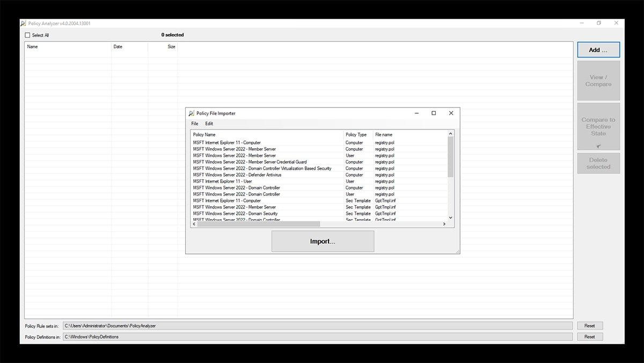Click Reset next to Policy Rule sets path

tap(590, 325)
